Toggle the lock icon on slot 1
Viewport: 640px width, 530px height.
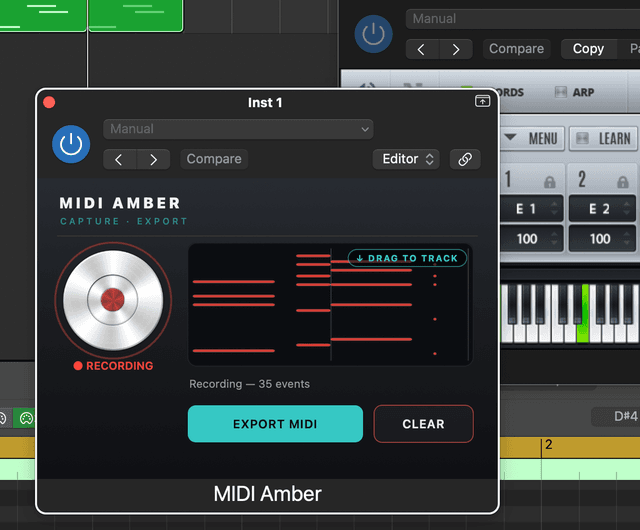(550, 182)
